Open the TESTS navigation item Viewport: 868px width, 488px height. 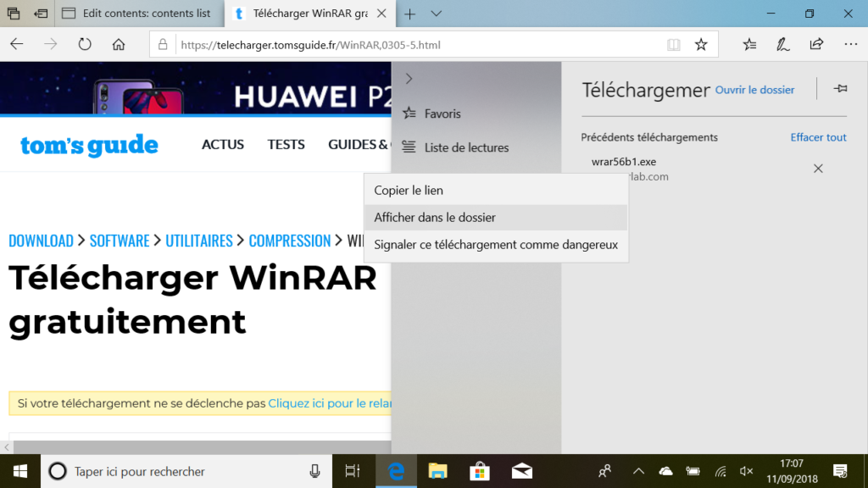click(x=287, y=144)
